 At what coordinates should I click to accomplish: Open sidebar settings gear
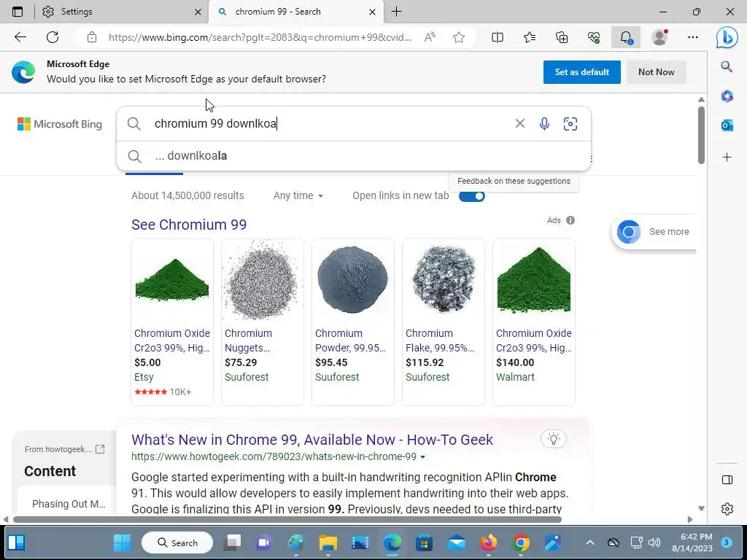[727, 508]
